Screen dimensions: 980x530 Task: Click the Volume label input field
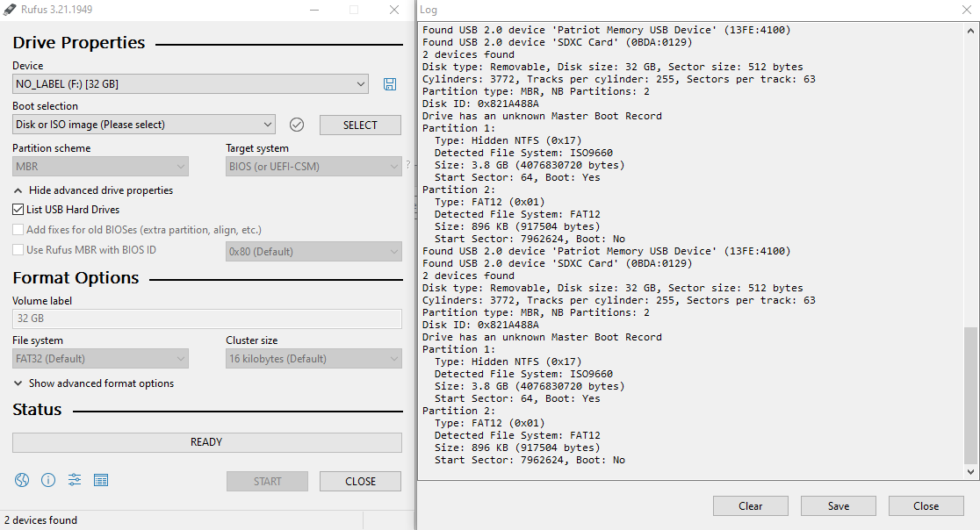207,319
